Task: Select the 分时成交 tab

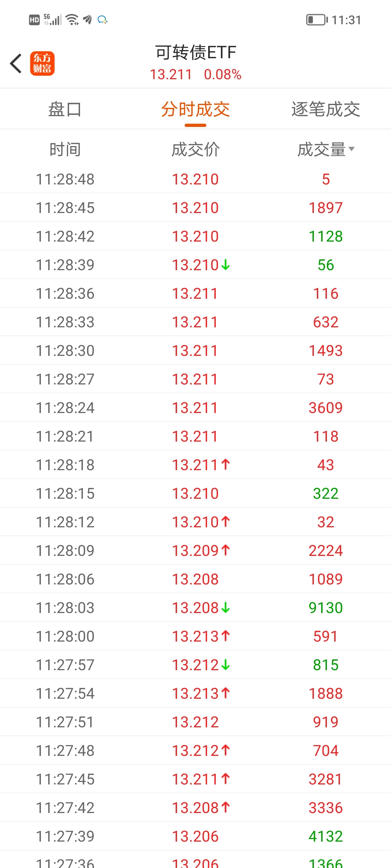Action: (195, 109)
